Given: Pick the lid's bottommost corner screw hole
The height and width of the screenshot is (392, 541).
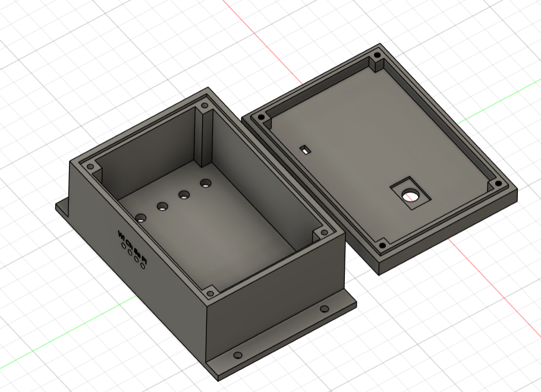Looking at the screenshot, I should coord(382,245).
